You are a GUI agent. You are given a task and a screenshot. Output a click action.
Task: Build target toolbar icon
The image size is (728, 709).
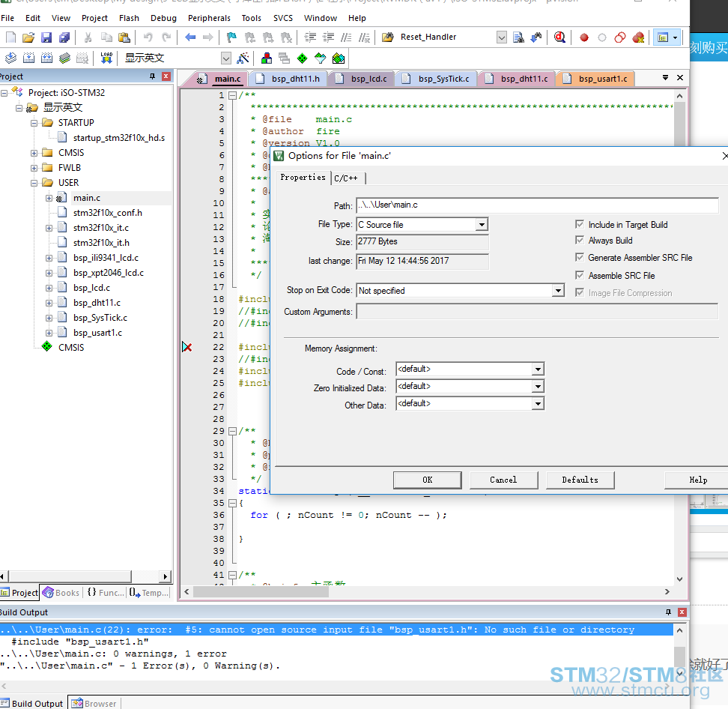(28, 58)
